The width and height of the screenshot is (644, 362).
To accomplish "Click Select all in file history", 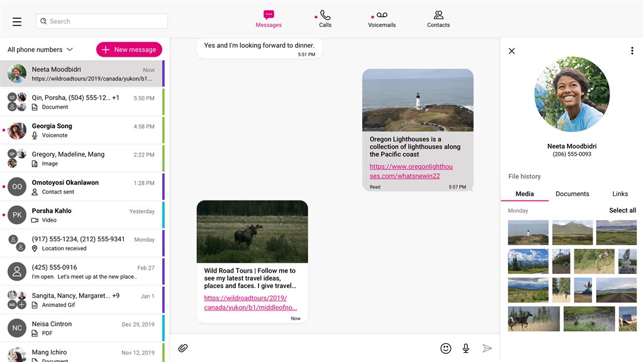I will (622, 210).
